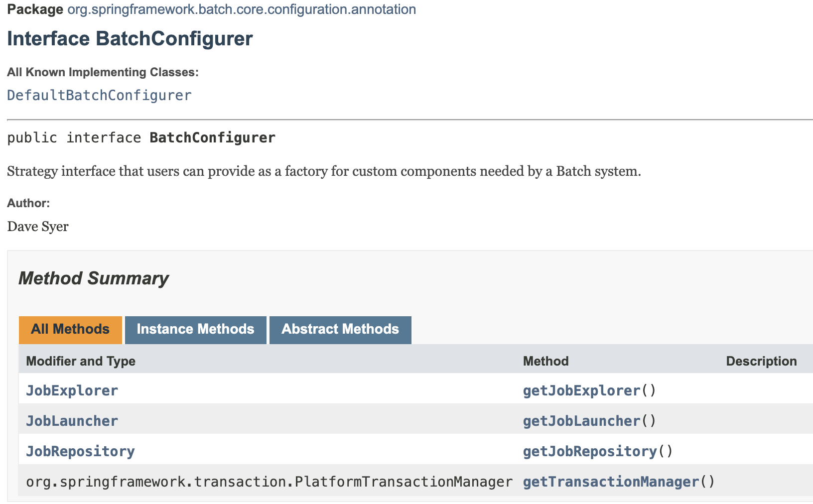Go to the getJobLauncher method details
This screenshot has height=504, width=813.
point(581,421)
